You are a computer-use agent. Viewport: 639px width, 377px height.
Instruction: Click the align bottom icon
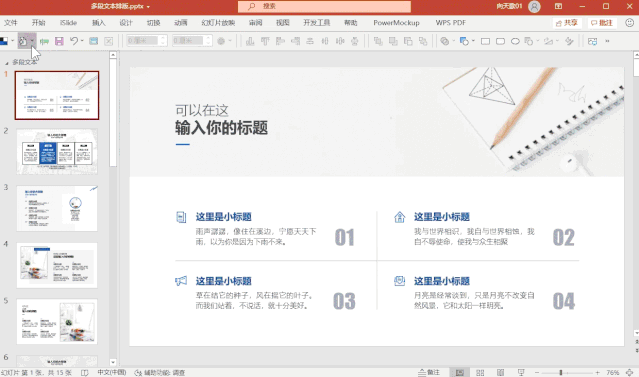click(250, 41)
